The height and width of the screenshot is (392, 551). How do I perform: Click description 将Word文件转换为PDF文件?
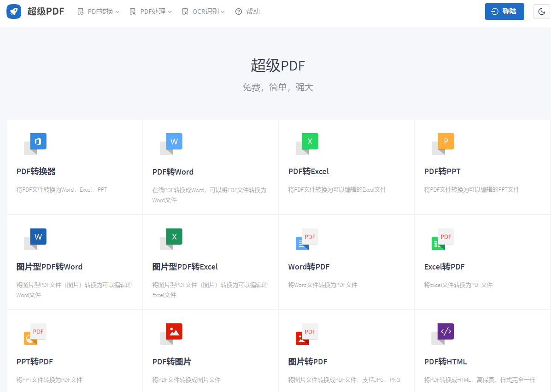[x=322, y=285]
